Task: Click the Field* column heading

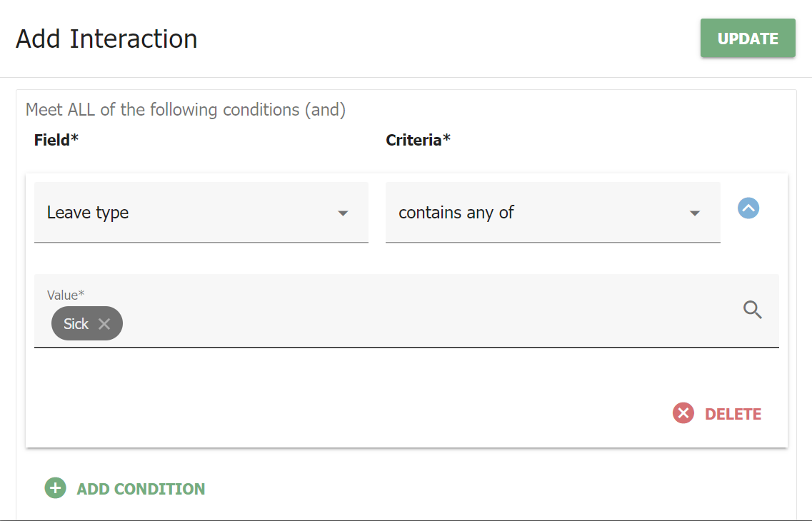Action: [56, 140]
